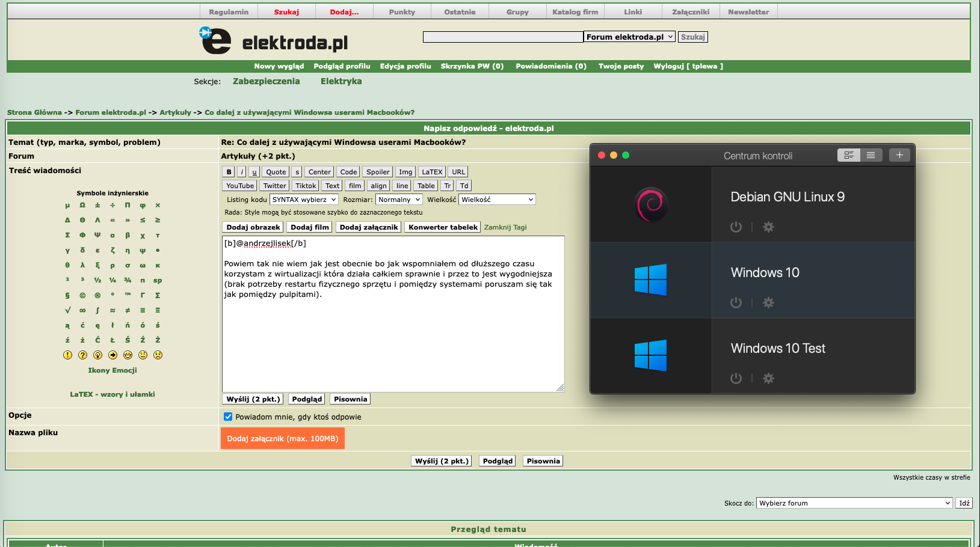The image size is (980, 547).
Task: Open settings gear for Debian GNU Linux 9
Action: pyautogui.click(x=768, y=227)
